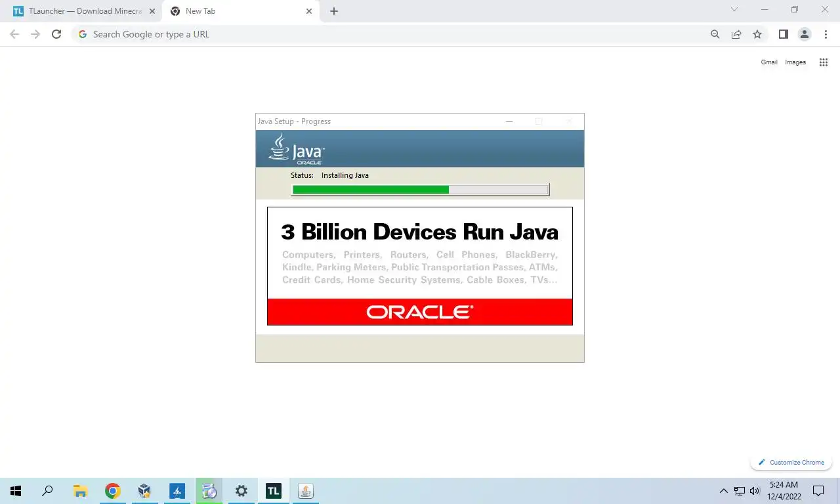
Task: Click the red Oracle banner in Java Setup
Action: tap(420, 312)
